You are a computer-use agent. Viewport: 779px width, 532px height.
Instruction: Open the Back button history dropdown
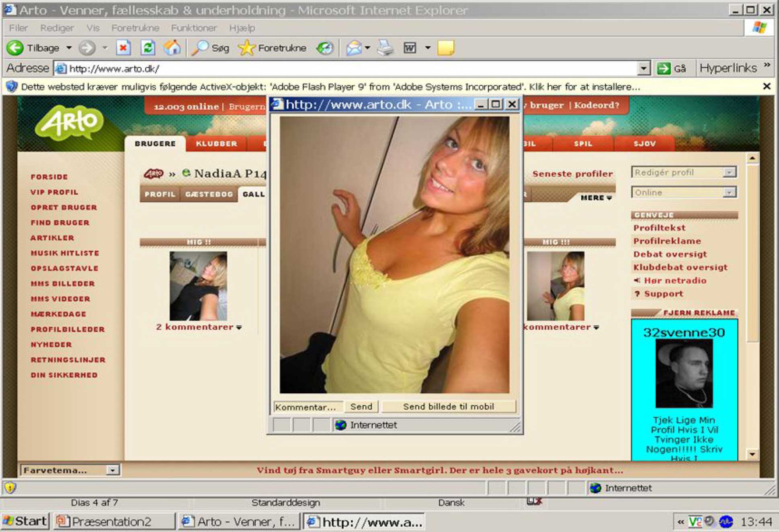(x=69, y=48)
